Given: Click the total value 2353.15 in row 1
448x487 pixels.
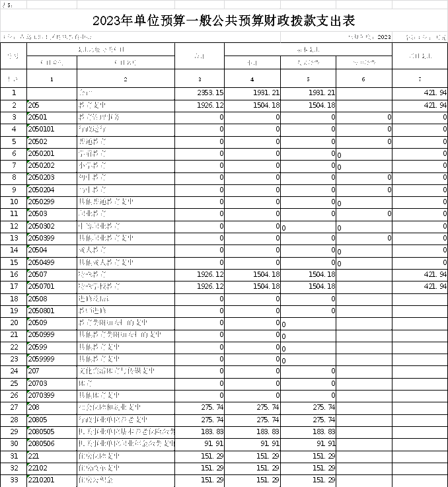Looking at the screenshot, I should [200, 93].
